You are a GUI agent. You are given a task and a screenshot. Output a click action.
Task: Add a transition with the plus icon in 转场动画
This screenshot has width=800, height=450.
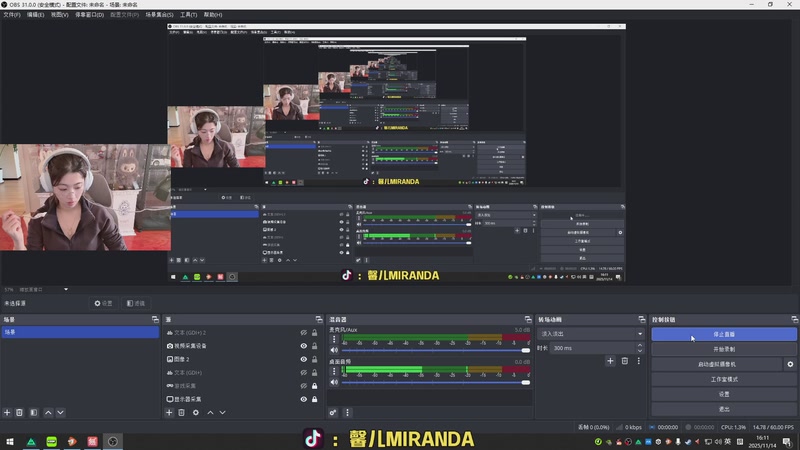click(x=610, y=361)
